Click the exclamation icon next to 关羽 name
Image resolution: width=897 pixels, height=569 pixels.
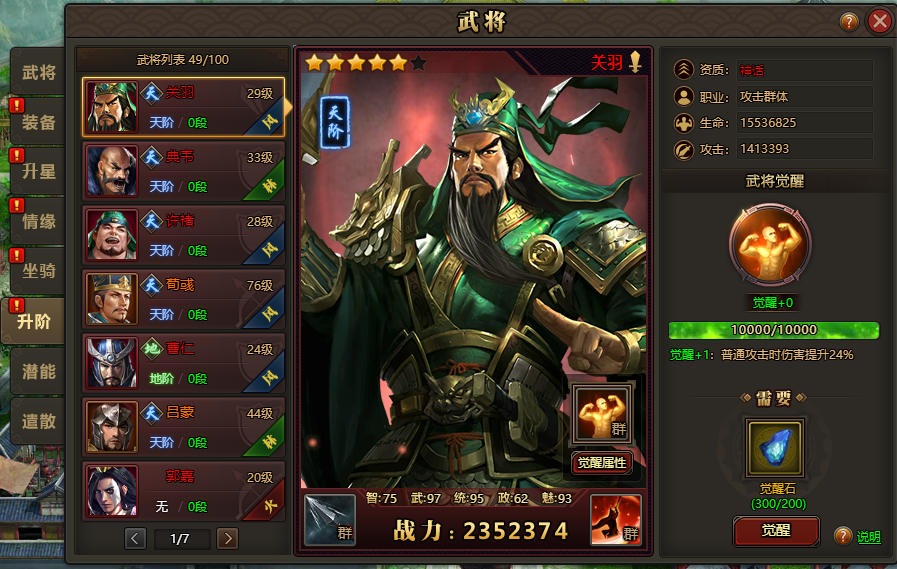(635, 62)
